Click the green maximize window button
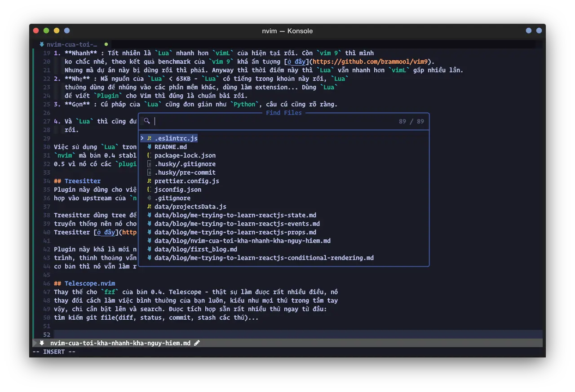The height and width of the screenshot is (392, 575). coord(46,31)
